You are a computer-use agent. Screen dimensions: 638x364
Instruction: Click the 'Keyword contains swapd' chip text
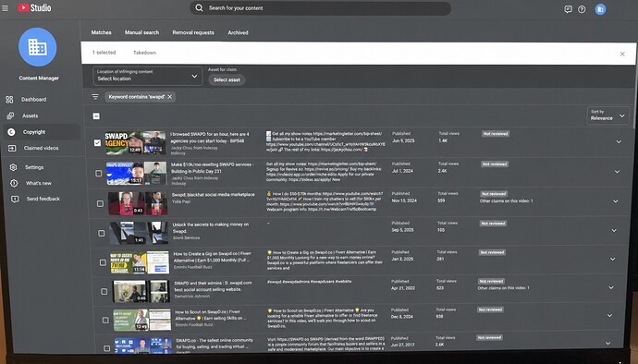pos(136,97)
